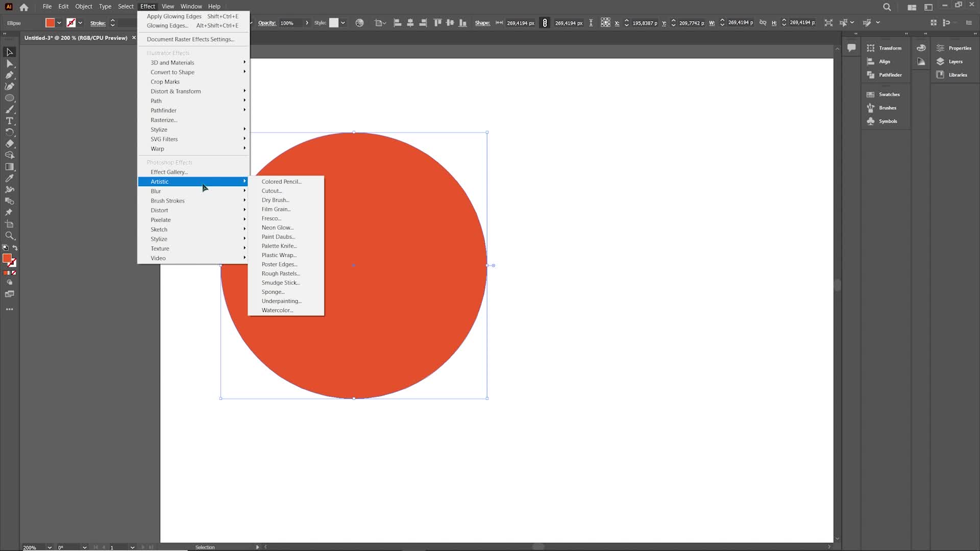Open the Properties panel
The width and height of the screenshot is (980, 551).
pos(954,48)
